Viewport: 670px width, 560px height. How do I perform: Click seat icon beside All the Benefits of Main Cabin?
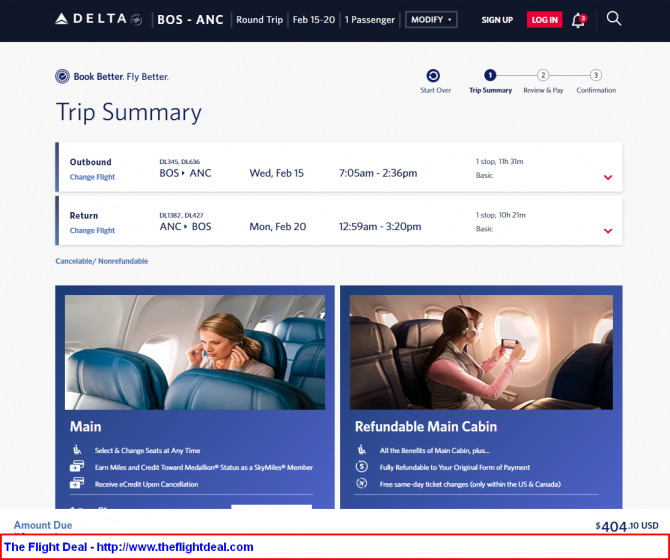361,450
